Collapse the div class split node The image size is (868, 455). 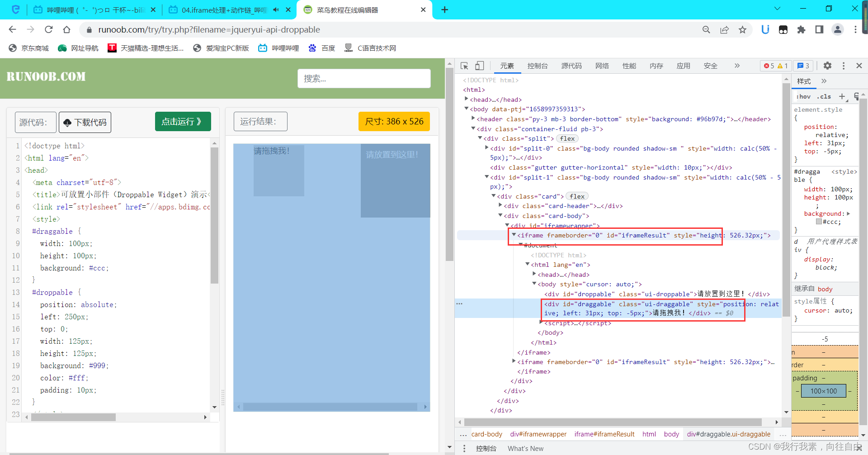point(480,138)
